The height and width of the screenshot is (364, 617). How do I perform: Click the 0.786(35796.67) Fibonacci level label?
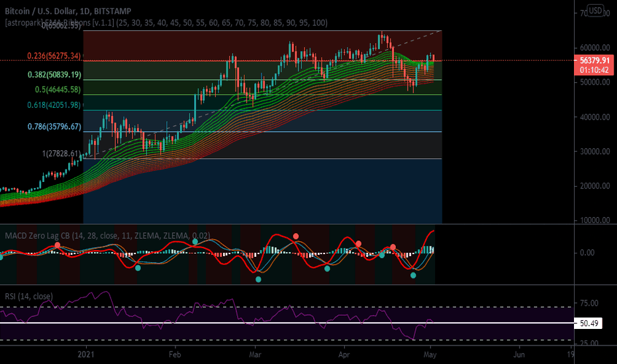pos(54,126)
